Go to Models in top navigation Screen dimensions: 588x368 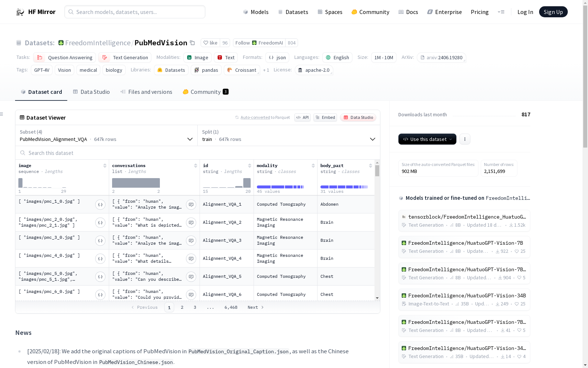coord(256,12)
